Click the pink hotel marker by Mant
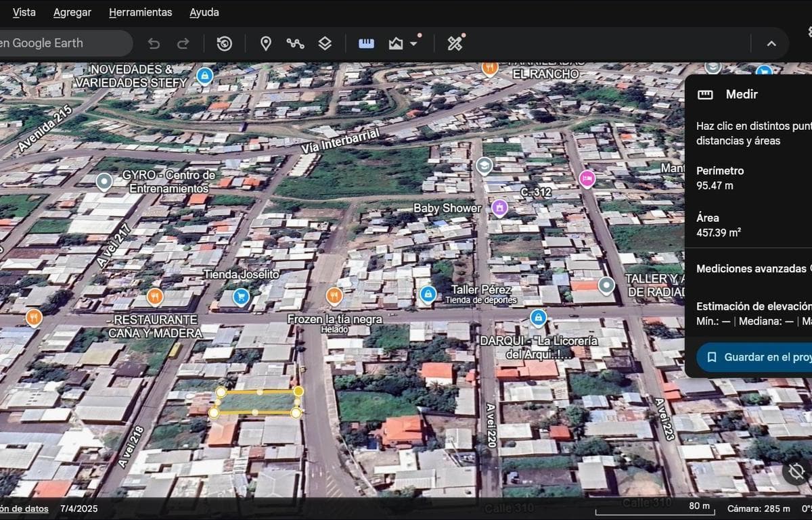Viewport: 812px width, 520px height. coord(587,179)
